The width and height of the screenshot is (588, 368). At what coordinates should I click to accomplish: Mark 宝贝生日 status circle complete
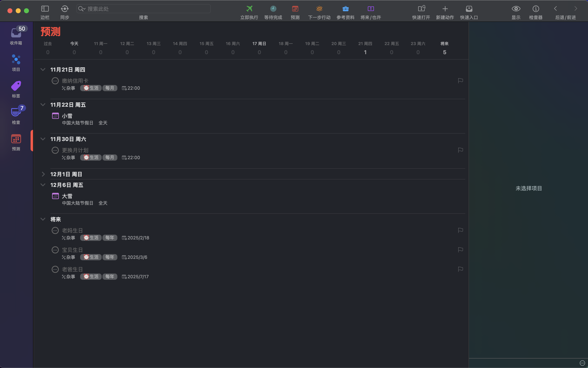tap(55, 250)
